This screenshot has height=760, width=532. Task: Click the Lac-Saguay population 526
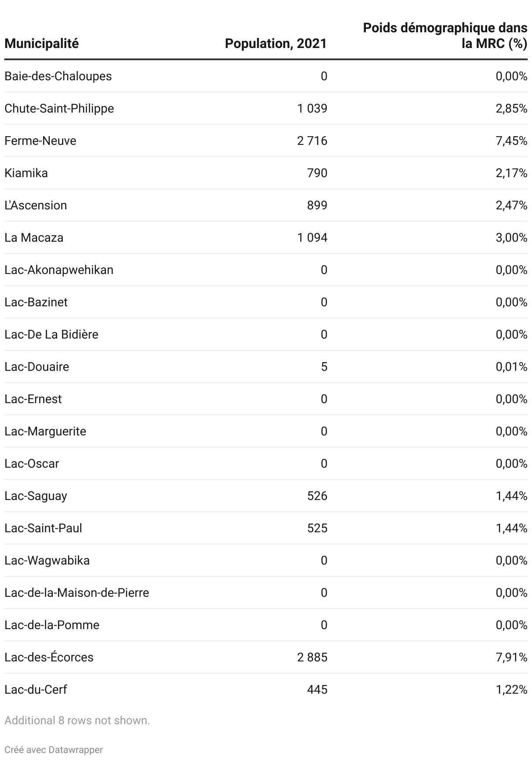pyautogui.click(x=317, y=496)
